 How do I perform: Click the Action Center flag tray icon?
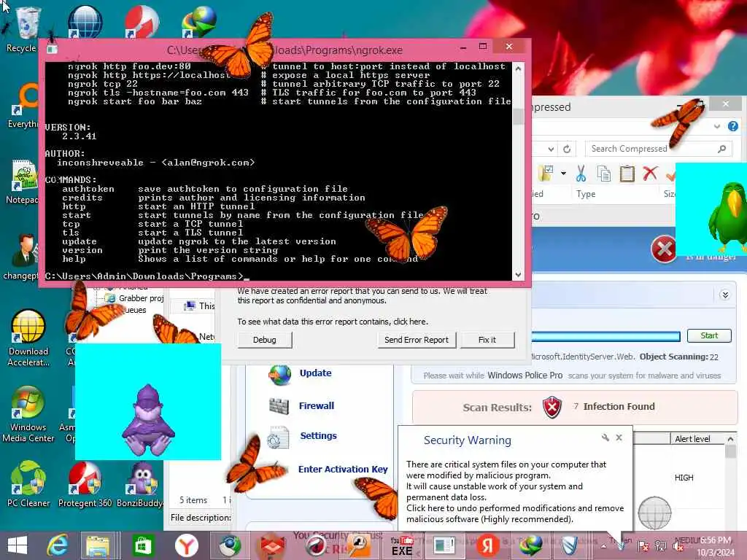click(643, 546)
